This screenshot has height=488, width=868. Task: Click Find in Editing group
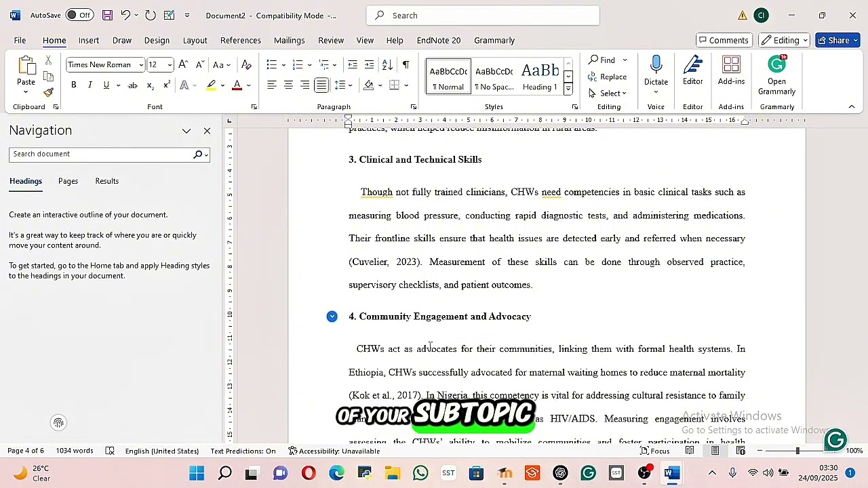pos(603,60)
